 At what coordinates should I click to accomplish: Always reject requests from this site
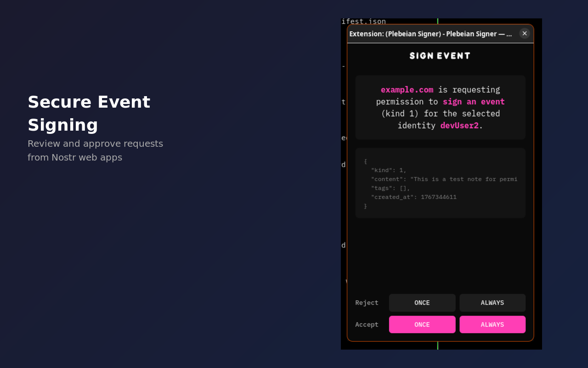click(x=492, y=303)
